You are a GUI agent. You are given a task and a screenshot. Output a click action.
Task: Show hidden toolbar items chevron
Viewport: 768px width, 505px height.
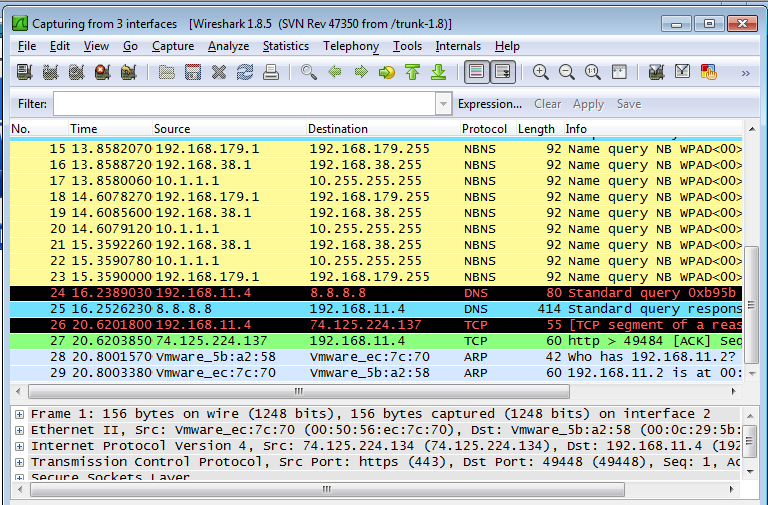click(x=745, y=73)
